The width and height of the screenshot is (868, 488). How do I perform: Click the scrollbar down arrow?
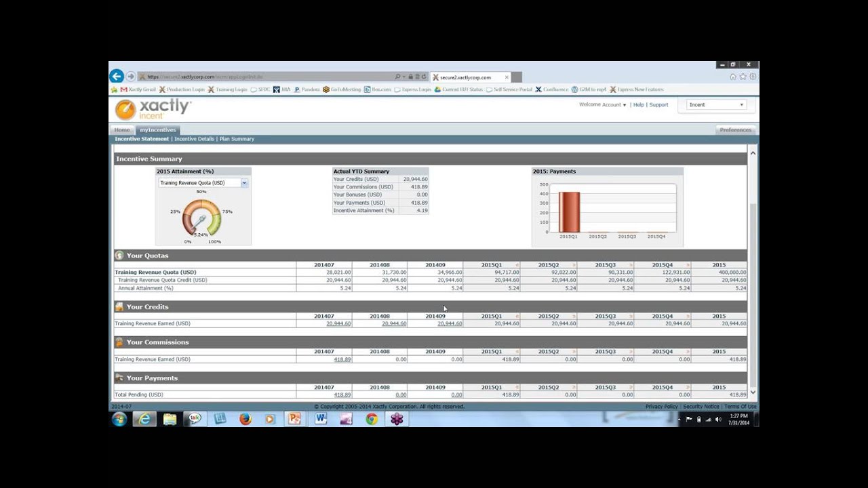[753, 392]
